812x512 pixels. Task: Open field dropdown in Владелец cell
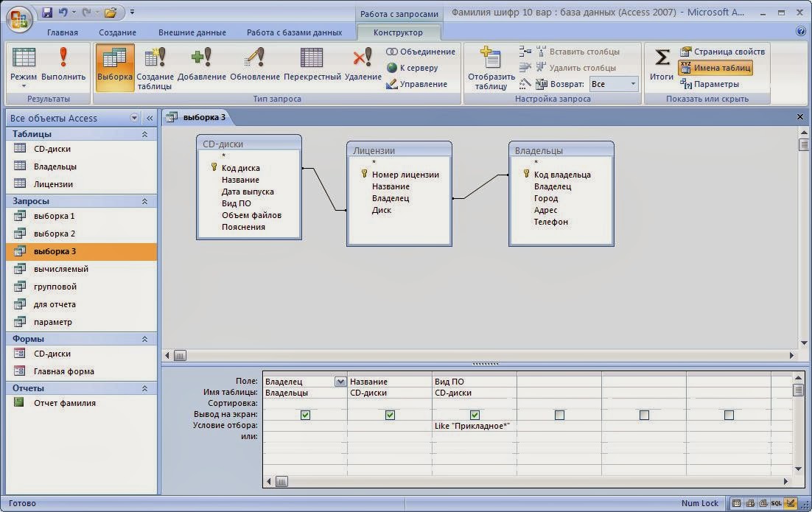pyautogui.click(x=340, y=382)
